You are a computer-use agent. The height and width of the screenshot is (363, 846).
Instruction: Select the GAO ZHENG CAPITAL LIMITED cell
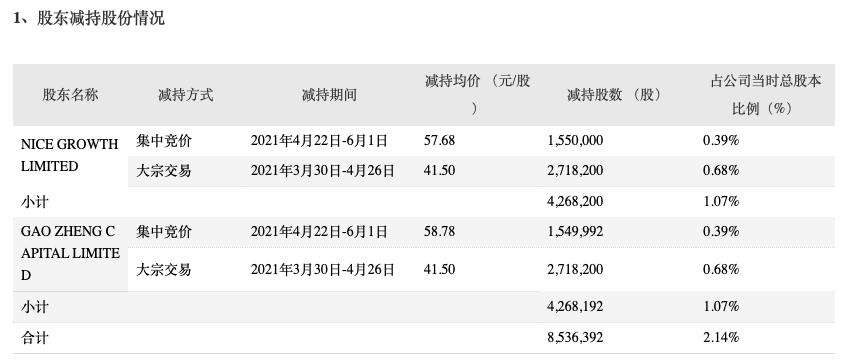pyautogui.click(x=70, y=254)
